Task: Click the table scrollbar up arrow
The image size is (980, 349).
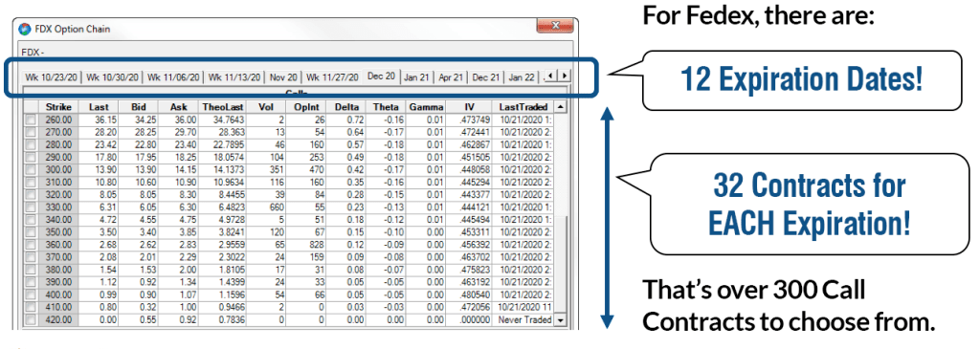Action: tap(561, 107)
